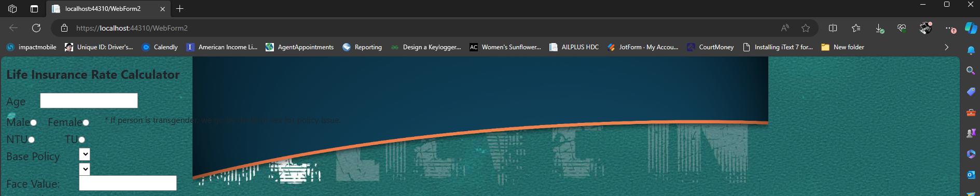Open AILPLUS HDC bookmark
980x196 pixels.
pos(574,47)
